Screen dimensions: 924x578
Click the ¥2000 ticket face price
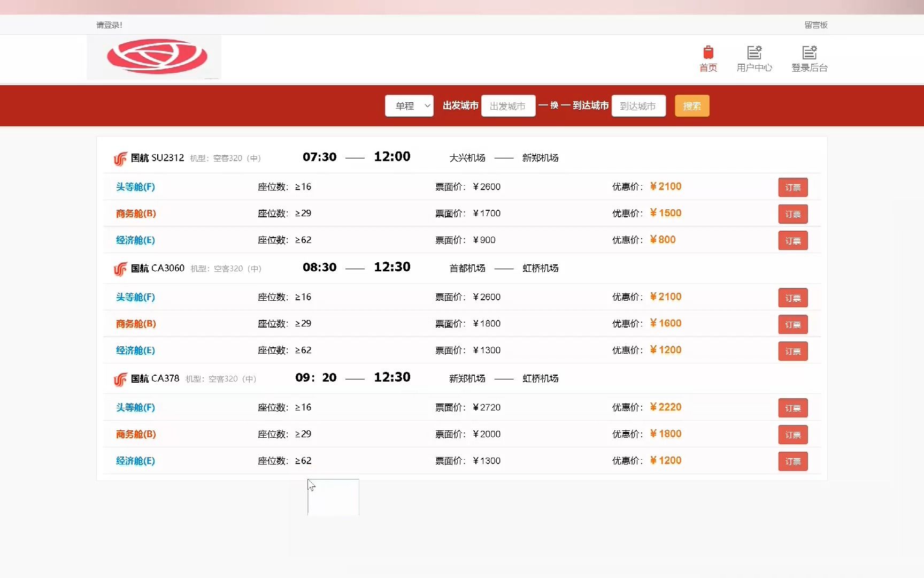point(487,434)
